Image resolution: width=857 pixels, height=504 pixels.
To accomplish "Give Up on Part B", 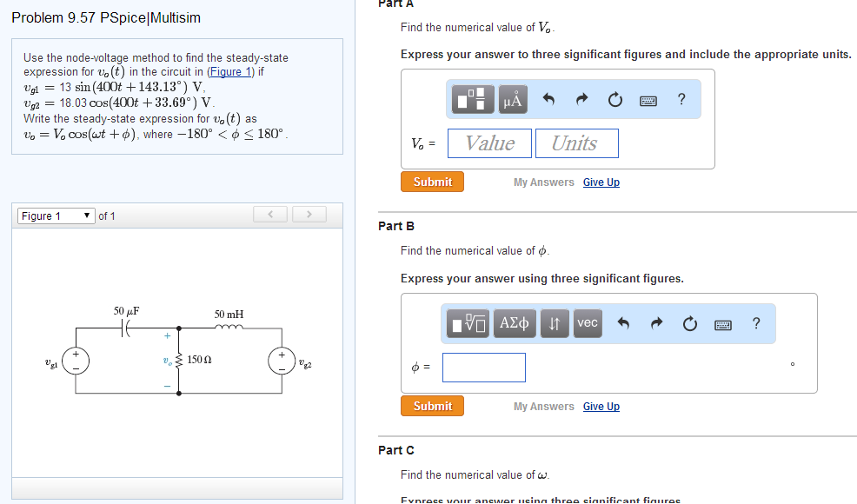I will click(x=601, y=406).
